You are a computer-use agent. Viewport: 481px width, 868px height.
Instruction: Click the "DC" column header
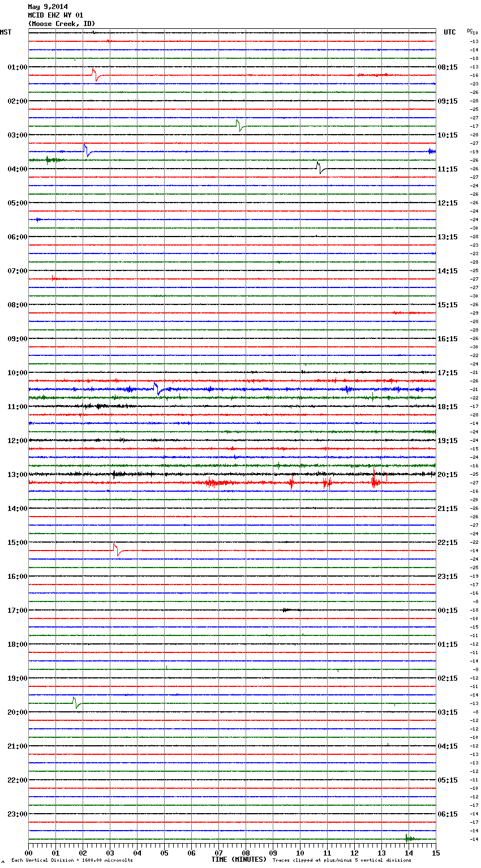[x=470, y=31]
